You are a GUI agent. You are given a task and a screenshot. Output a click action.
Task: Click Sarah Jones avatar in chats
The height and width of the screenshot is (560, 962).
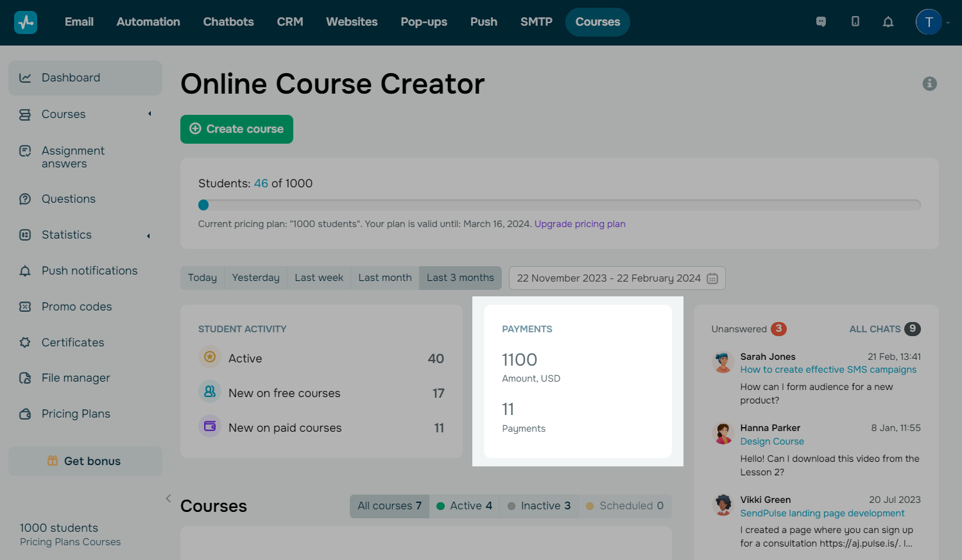point(723,362)
